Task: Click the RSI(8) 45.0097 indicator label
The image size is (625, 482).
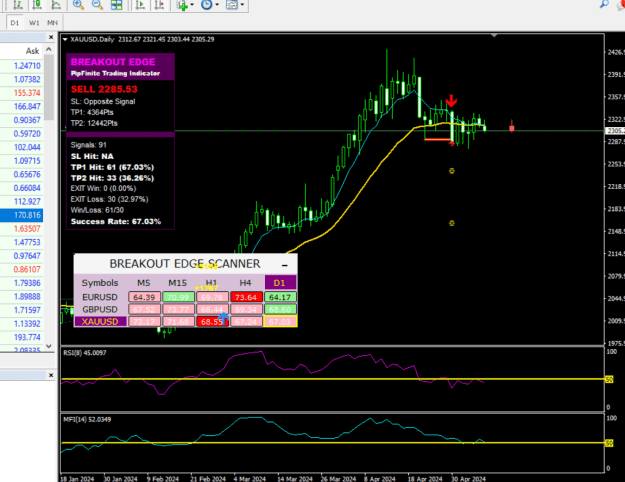Action: click(85, 353)
